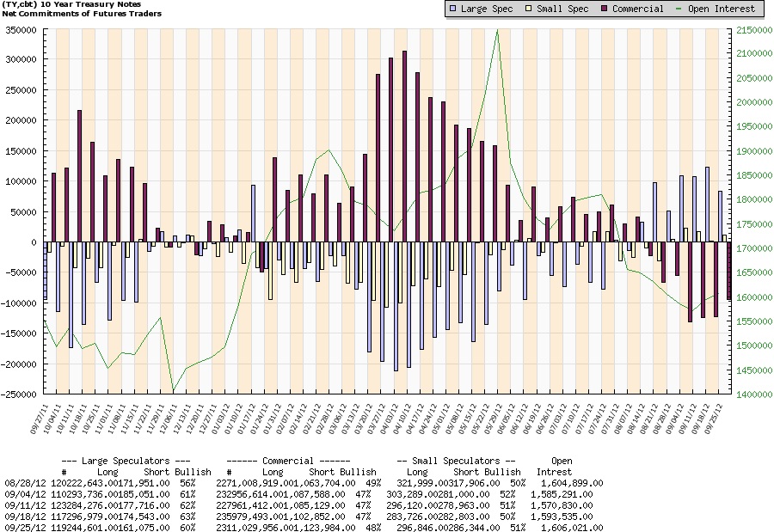
Task: Click open interest value 1,604,899.00
Action: pyautogui.click(x=572, y=483)
